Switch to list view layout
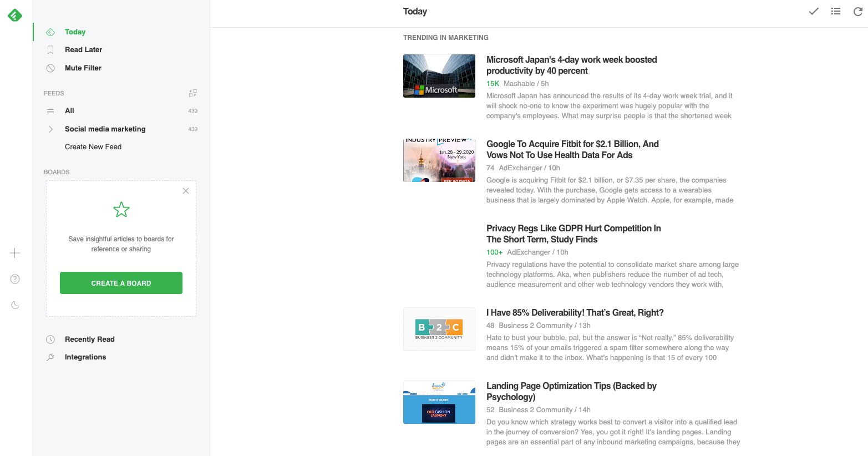The width and height of the screenshot is (868, 456). [835, 11]
